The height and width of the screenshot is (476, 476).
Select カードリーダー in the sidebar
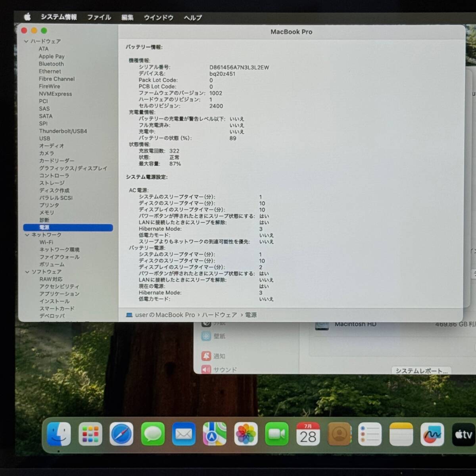point(57,161)
